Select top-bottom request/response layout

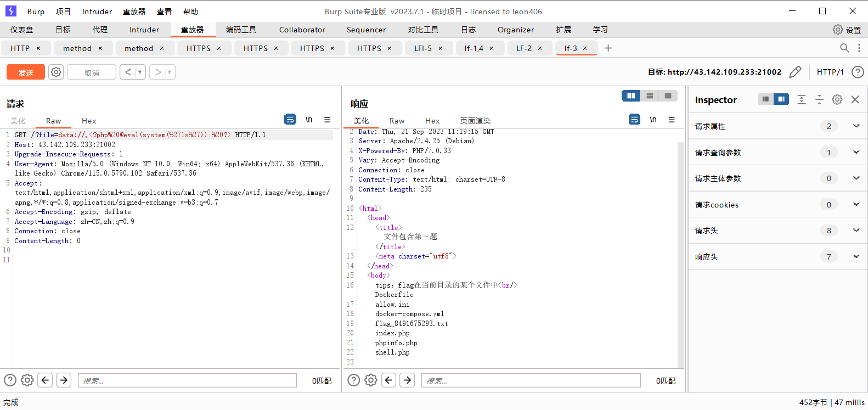pos(650,96)
